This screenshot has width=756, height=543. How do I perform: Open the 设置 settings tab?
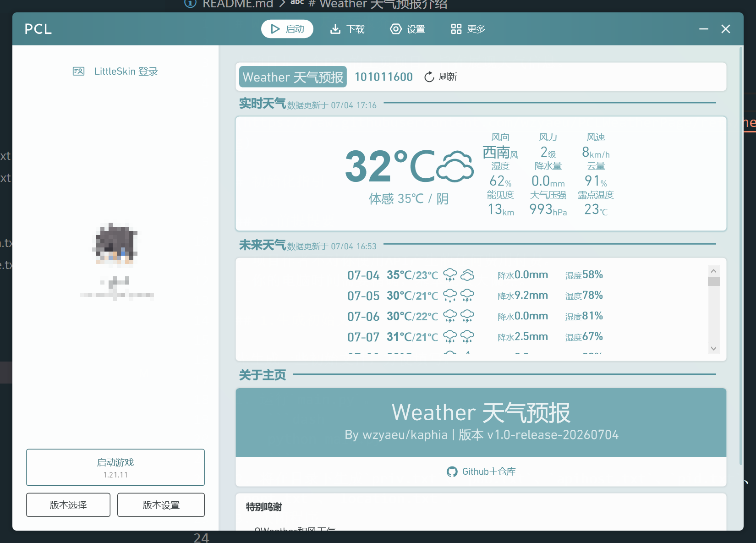[407, 29]
